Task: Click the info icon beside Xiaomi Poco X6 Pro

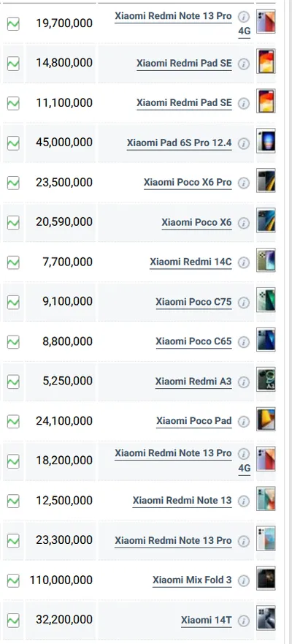Action: [x=244, y=183]
